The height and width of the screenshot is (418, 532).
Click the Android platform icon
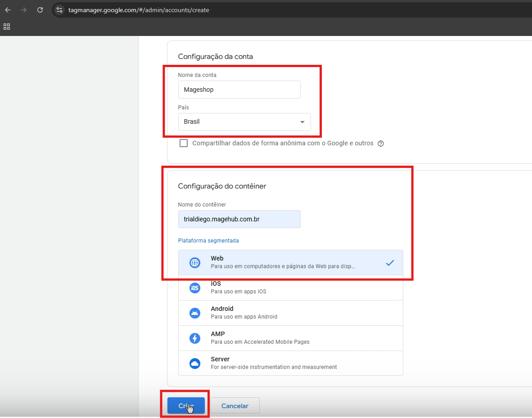click(195, 313)
